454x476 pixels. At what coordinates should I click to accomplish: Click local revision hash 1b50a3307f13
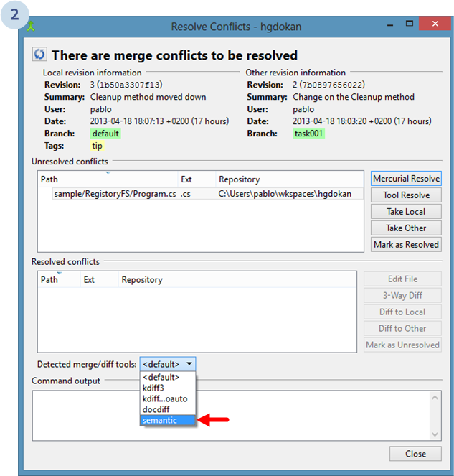pos(130,85)
